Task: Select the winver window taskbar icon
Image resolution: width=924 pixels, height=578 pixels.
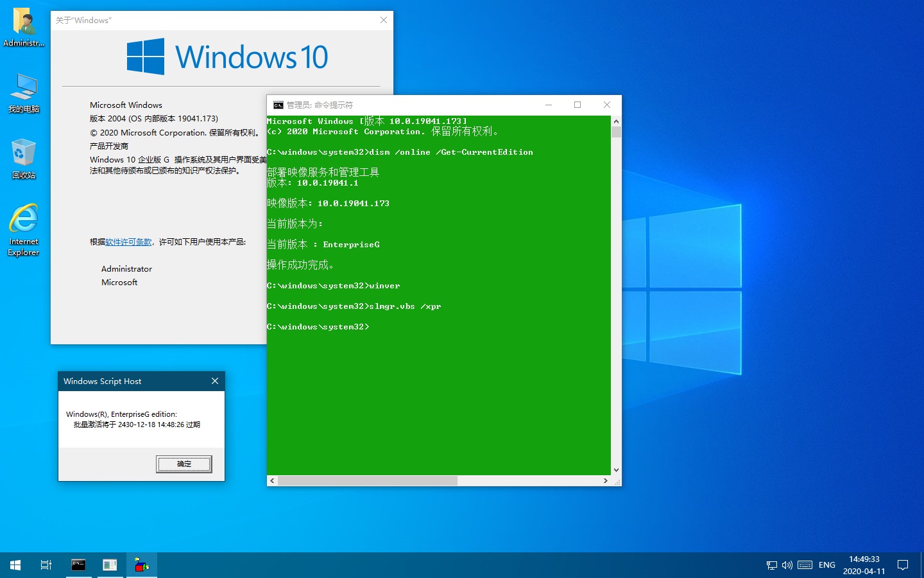Action: tap(110, 565)
